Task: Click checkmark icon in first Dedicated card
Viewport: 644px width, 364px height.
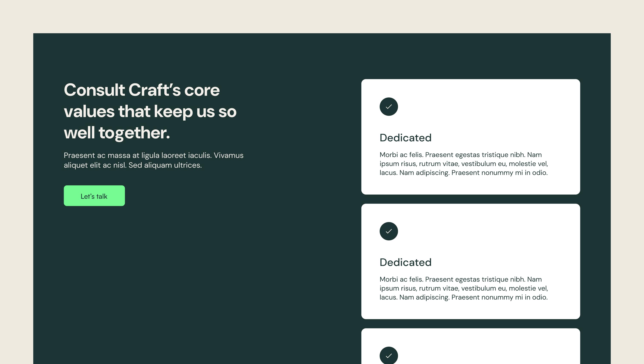Action: (389, 107)
